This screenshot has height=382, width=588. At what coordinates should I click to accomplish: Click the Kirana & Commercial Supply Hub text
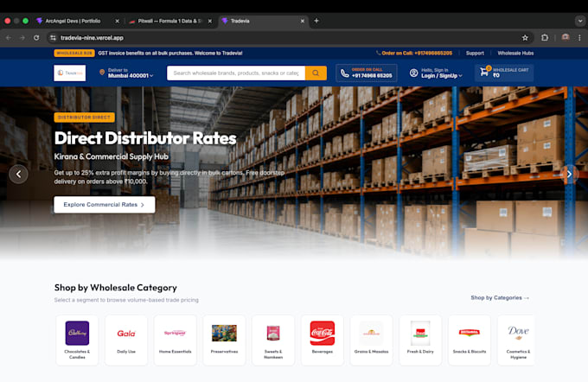pyautogui.click(x=112, y=156)
